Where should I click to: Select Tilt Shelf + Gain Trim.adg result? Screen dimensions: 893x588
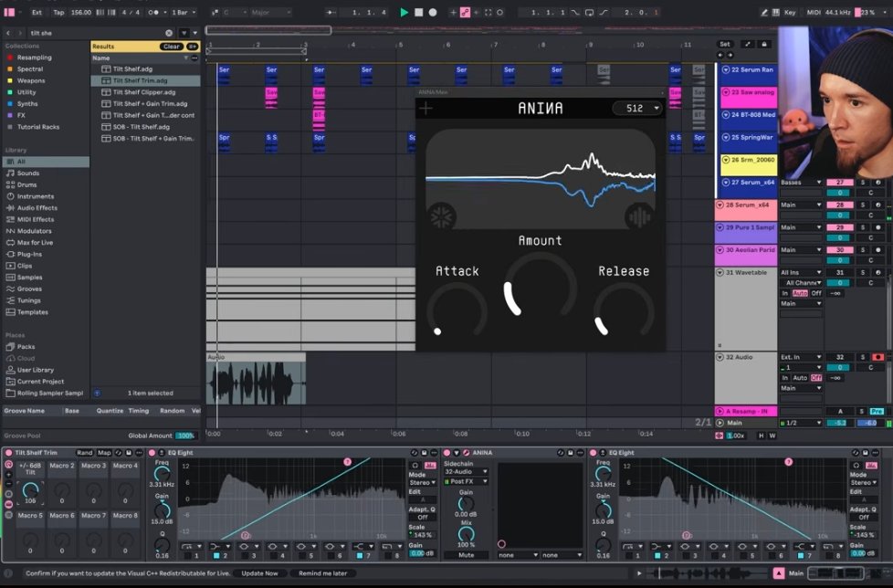pyautogui.click(x=150, y=103)
